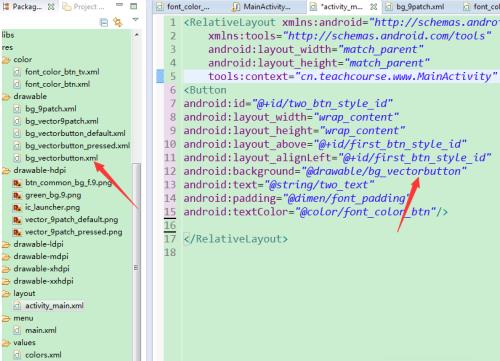
Task: Maximize the Package Explorer panel
Action: (x=134, y=6)
